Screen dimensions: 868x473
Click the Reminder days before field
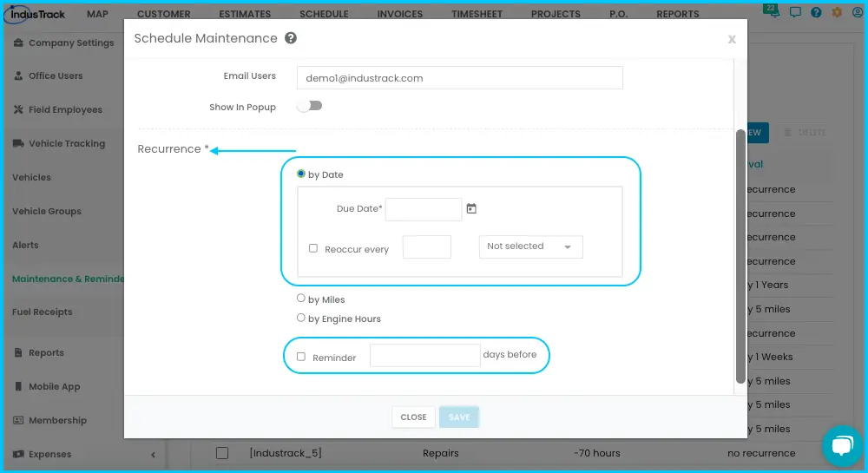[424, 355]
